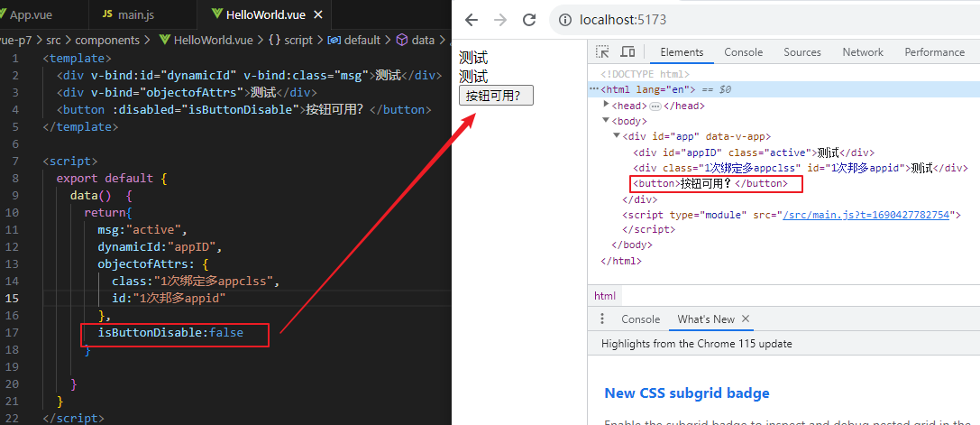
Task: Click the dynamicId:"appID" code line
Action: pos(160,246)
